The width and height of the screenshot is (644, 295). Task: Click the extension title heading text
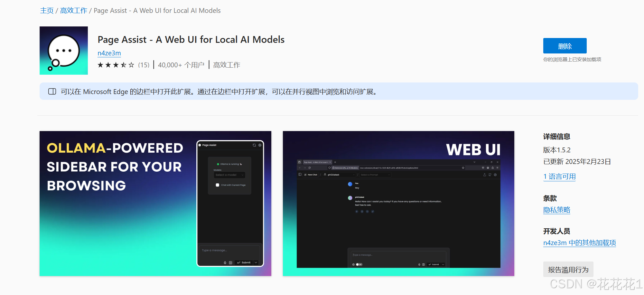pos(191,40)
